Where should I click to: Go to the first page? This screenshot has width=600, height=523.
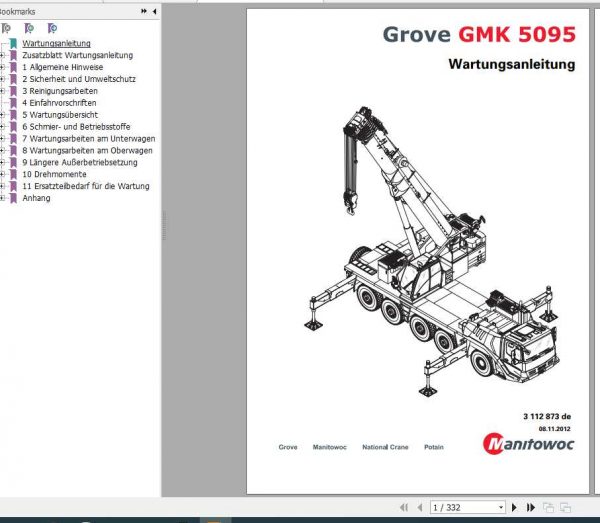tap(404, 507)
